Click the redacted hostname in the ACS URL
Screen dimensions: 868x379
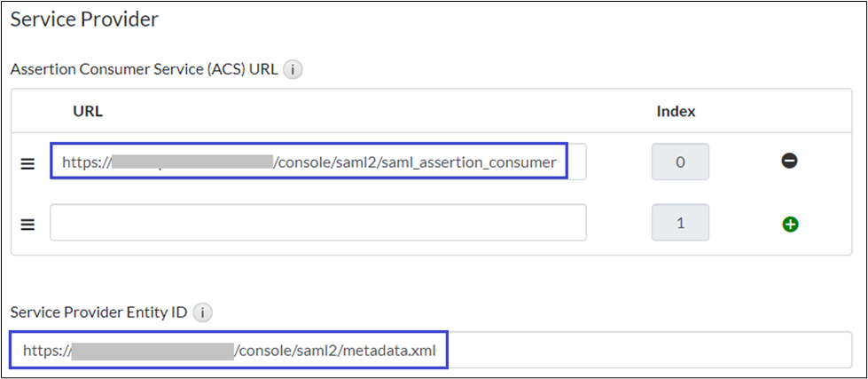pyautogui.click(x=192, y=162)
